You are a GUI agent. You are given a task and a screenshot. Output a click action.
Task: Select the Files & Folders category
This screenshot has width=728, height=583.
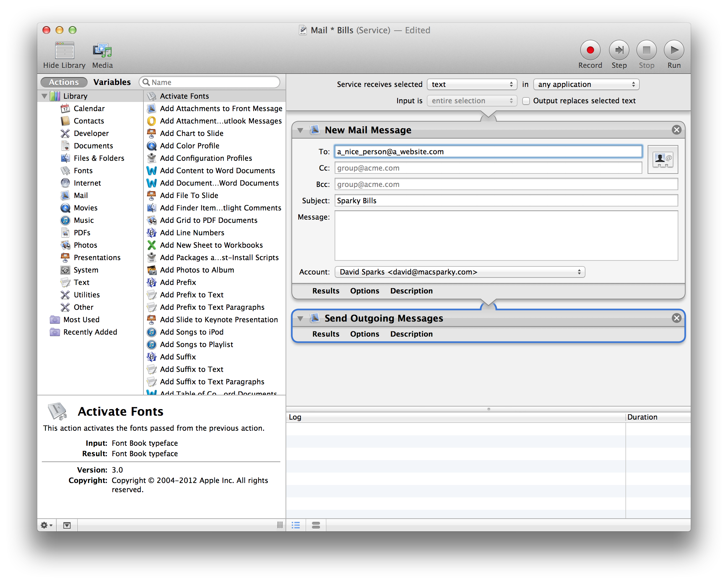(99, 158)
